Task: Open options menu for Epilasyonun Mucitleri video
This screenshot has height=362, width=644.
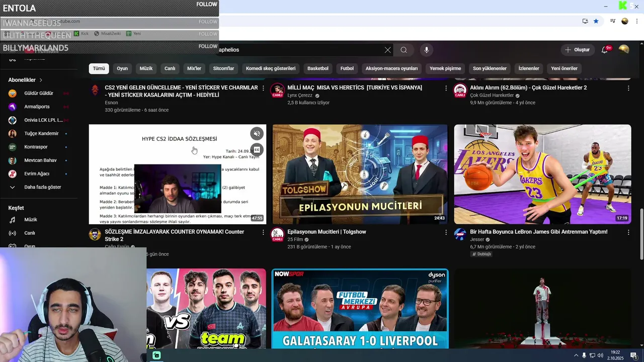Action: 446,232
